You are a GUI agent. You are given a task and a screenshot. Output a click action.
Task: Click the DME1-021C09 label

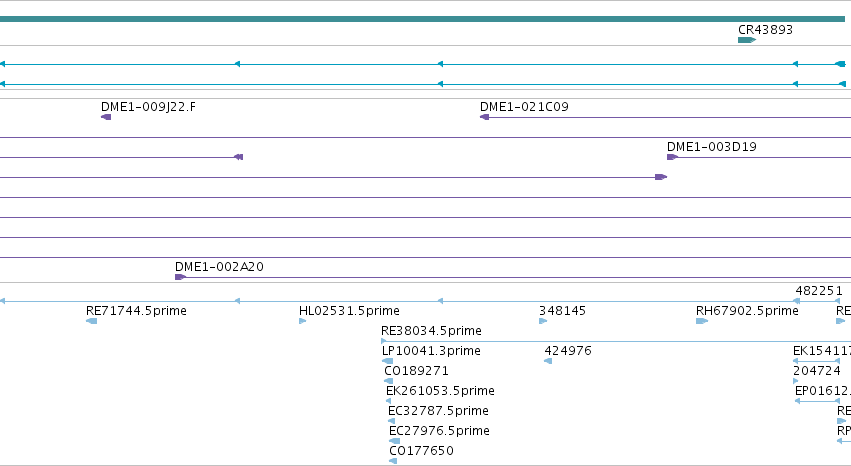coord(524,107)
